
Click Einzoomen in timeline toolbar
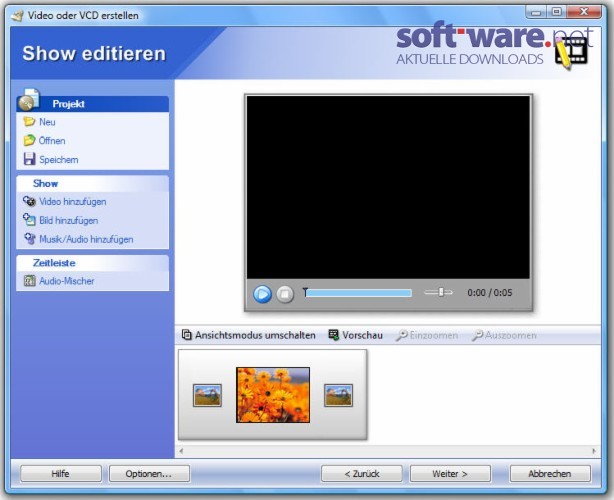click(x=427, y=336)
